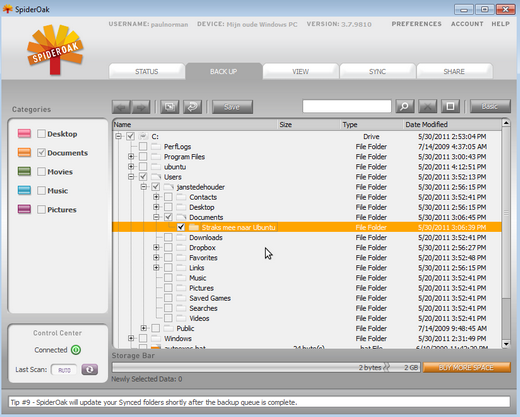Collapse the C: drive tree node
The height and width of the screenshot is (417, 520).
pos(118,136)
